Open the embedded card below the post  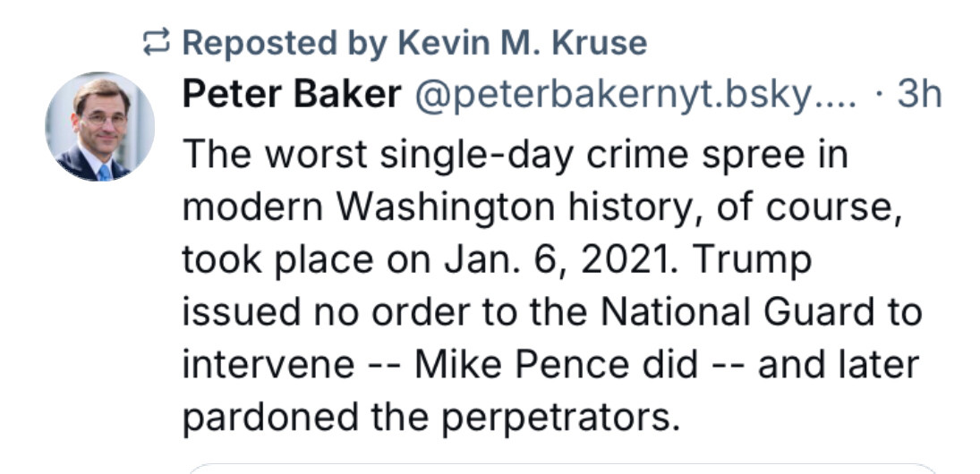[x=561, y=469]
